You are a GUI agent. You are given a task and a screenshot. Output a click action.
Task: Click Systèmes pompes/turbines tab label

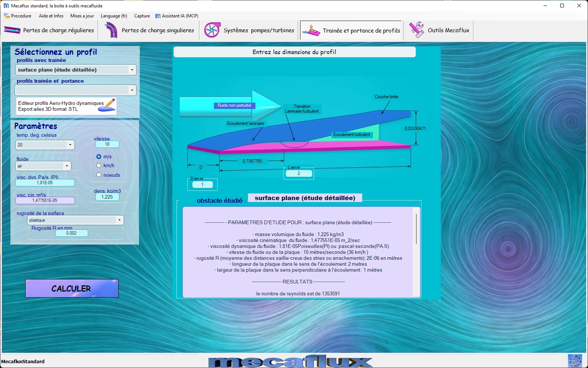point(259,30)
